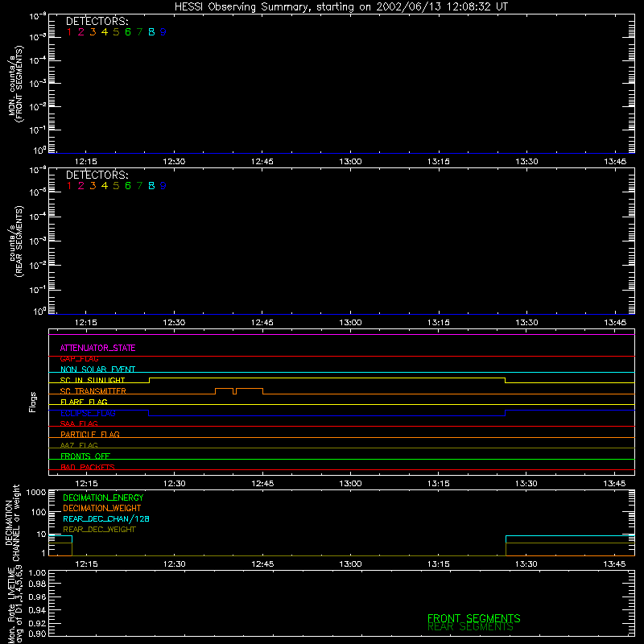Select the NON_SOLAR_EVENT flag label
The width and height of the screenshot is (644, 644).
point(97,369)
